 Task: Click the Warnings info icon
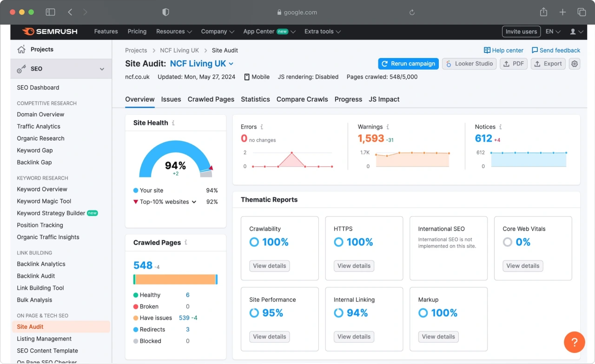coord(388,127)
